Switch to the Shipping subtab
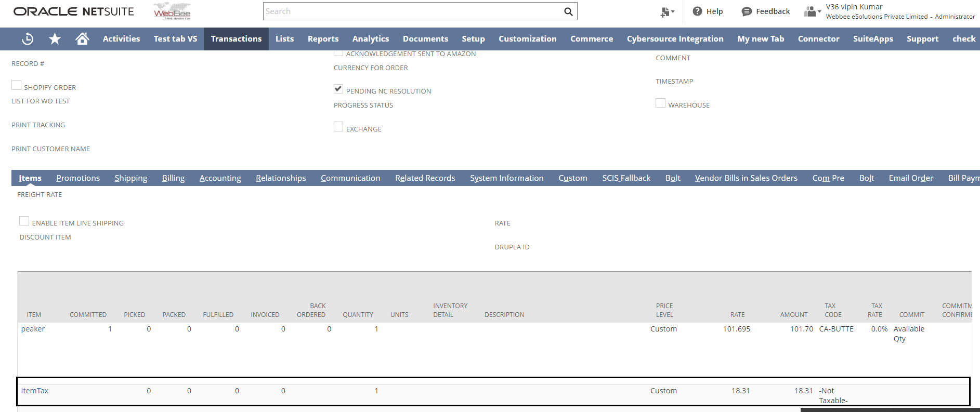Viewport: 980px width, 412px height. pyautogui.click(x=130, y=178)
